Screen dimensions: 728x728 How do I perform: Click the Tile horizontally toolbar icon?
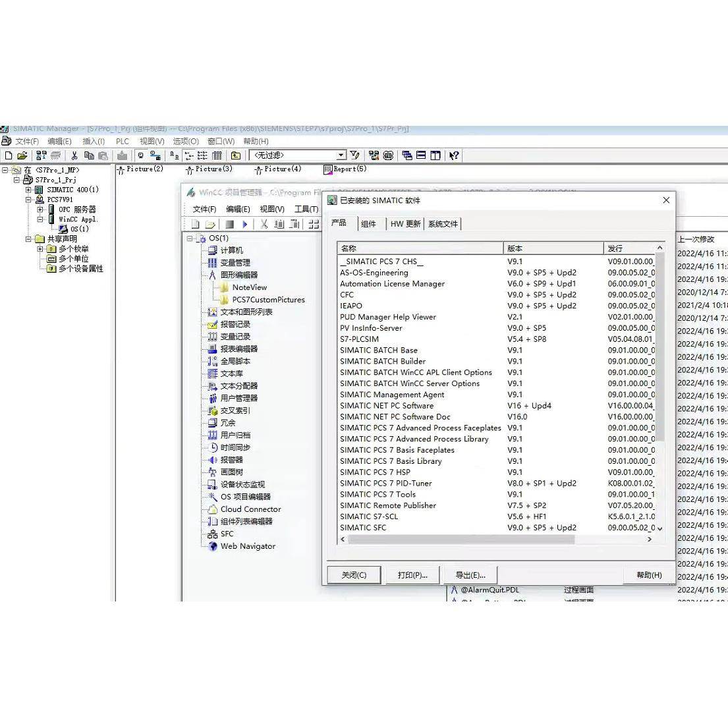click(x=421, y=155)
